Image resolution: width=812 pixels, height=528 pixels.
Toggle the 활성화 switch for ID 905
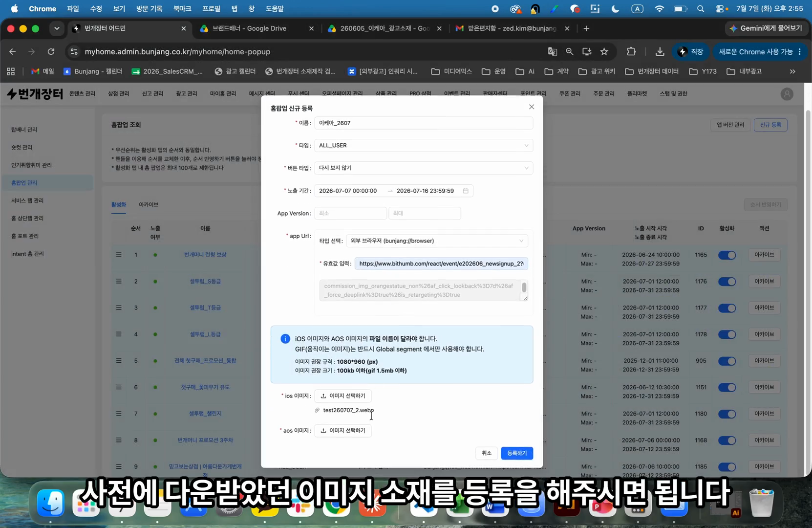pos(727,361)
